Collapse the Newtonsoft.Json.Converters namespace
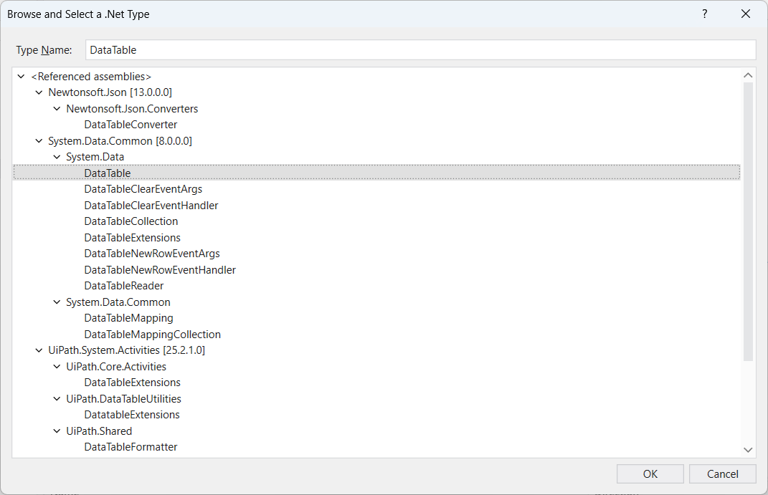 pyautogui.click(x=57, y=109)
